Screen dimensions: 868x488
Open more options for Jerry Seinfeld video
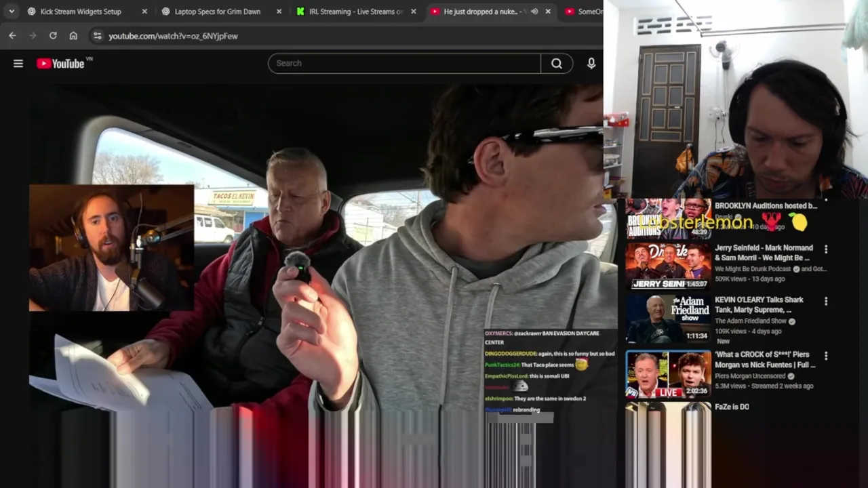click(x=826, y=249)
